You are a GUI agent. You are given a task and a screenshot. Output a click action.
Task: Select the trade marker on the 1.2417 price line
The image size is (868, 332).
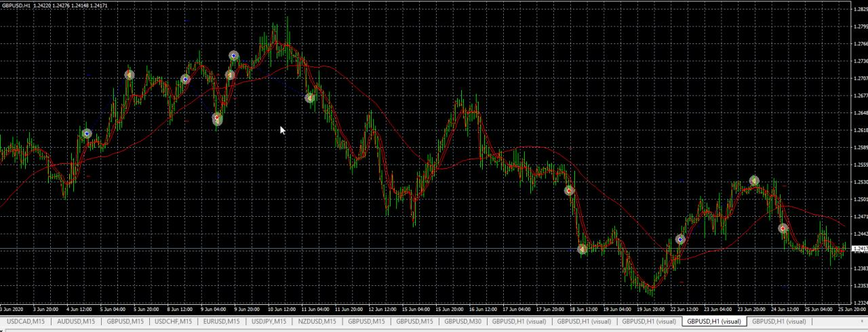tap(582, 249)
